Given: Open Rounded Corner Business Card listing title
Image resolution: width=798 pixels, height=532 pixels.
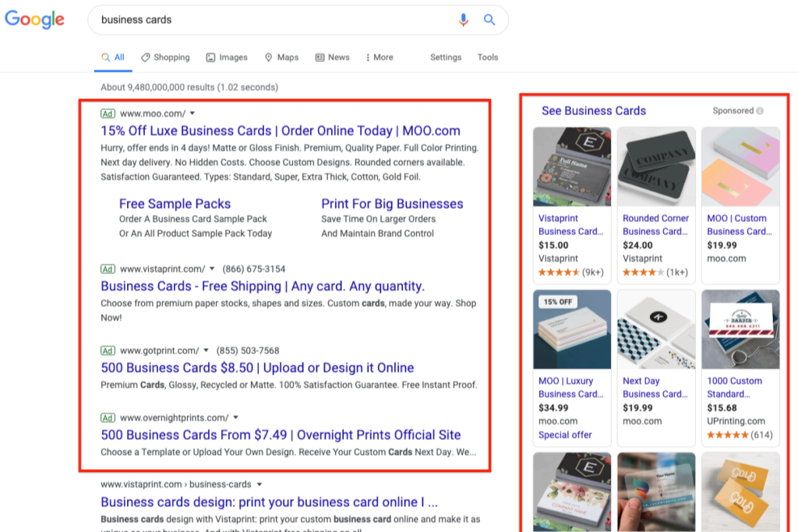Looking at the screenshot, I should (x=655, y=225).
